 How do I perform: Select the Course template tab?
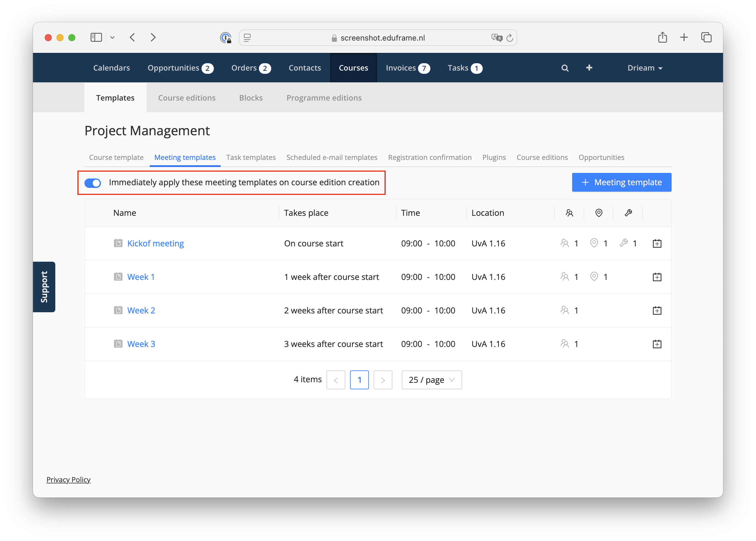[116, 157]
